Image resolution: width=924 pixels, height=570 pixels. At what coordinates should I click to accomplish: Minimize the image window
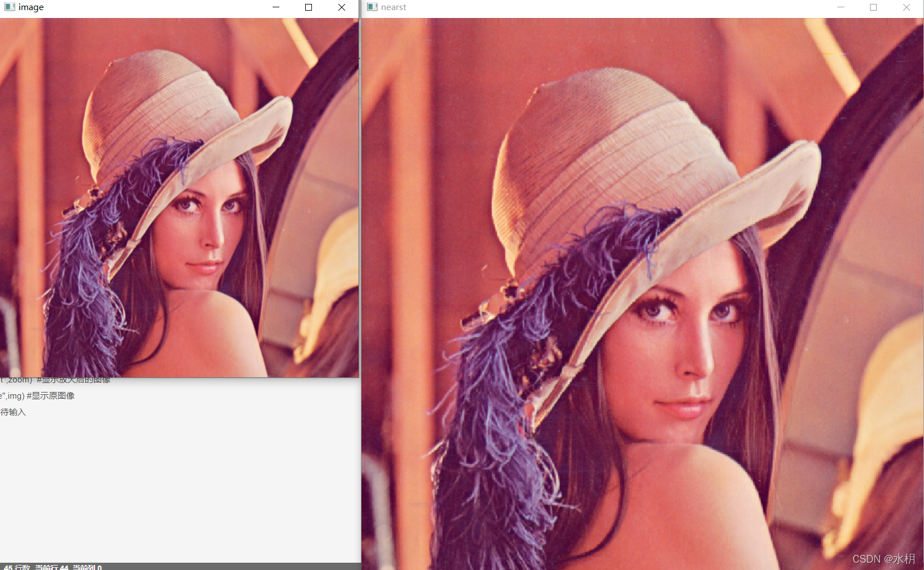276,7
